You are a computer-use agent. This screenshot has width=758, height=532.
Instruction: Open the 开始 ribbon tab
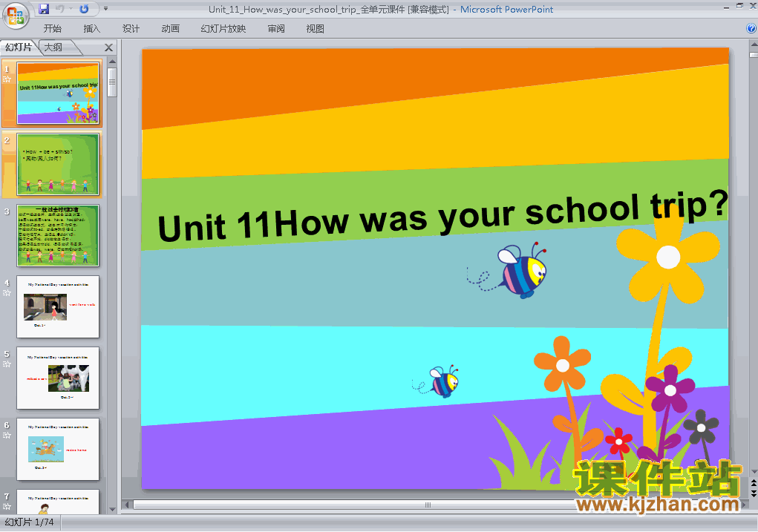(52, 29)
